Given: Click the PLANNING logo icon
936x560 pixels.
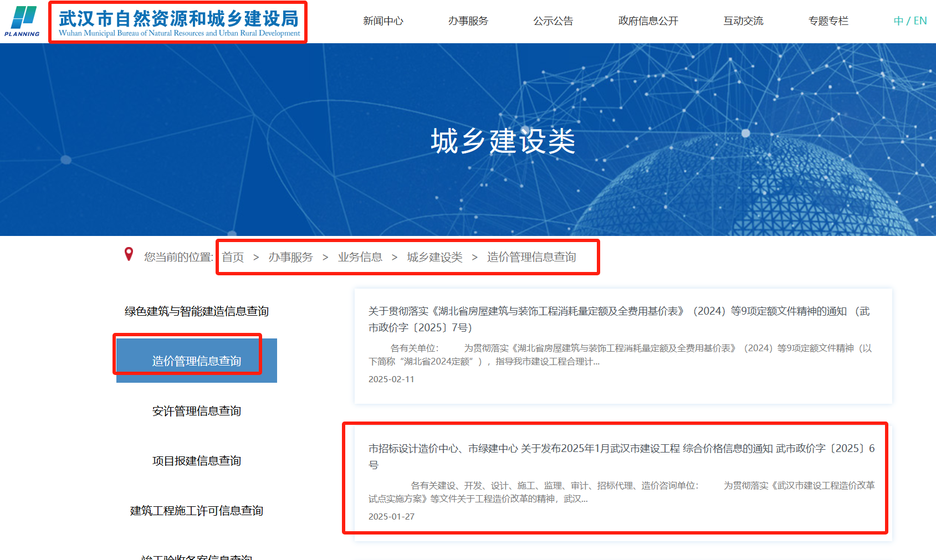Looking at the screenshot, I should pyautogui.click(x=22, y=21).
